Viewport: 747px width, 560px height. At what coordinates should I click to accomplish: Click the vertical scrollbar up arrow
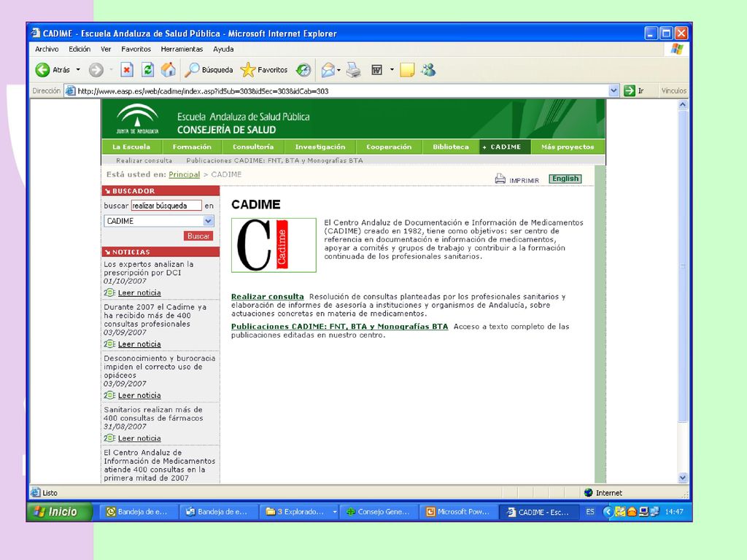point(683,104)
